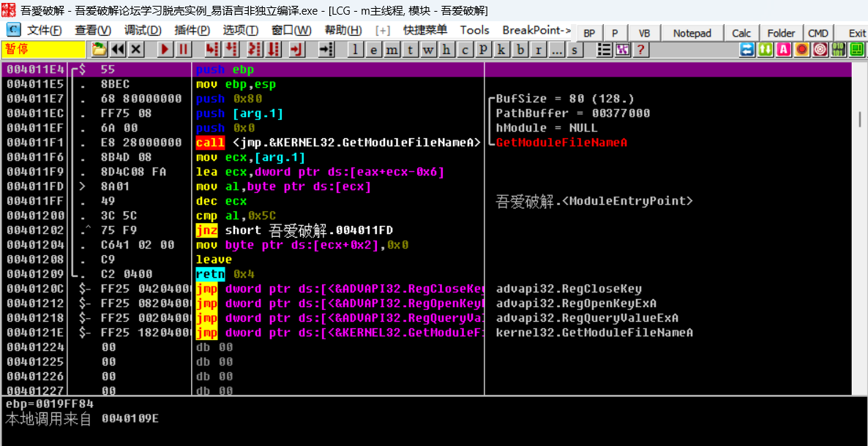Viewport: 868px width, 446px height.
Task: Click the purple appearance grid icon
Action: coord(623,49)
